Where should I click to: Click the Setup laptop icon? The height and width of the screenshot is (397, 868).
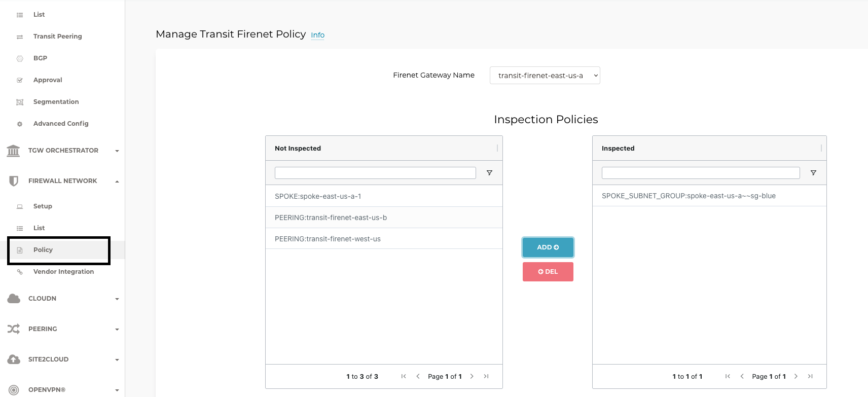(20, 207)
